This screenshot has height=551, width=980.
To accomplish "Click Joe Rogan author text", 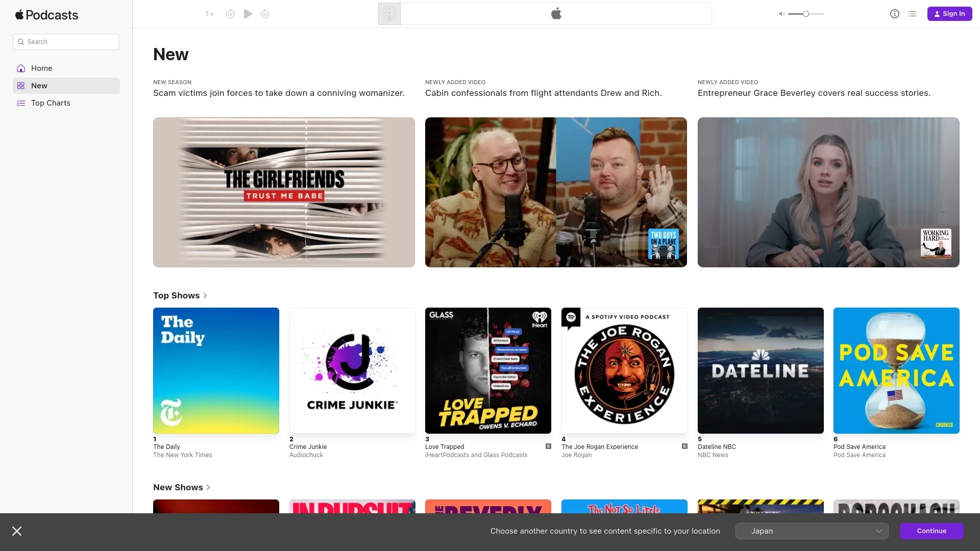I will click(x=577, y=455).
